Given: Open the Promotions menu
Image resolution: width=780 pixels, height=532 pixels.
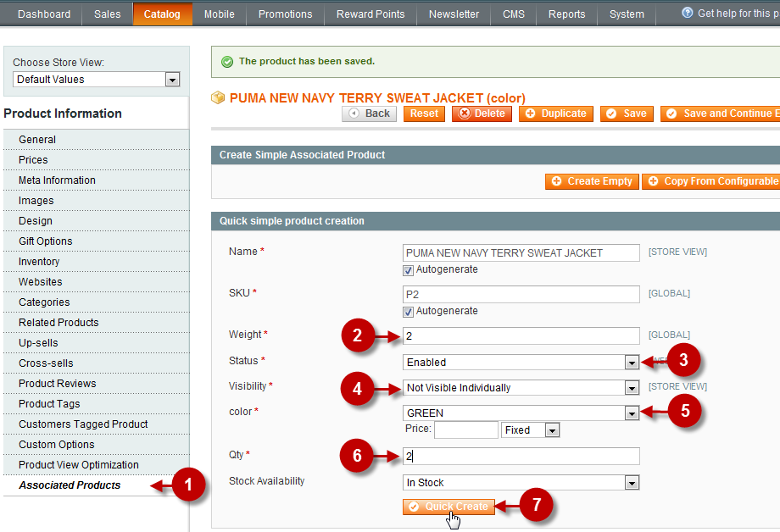Looking at the screenshot, I should coord(286,14).
